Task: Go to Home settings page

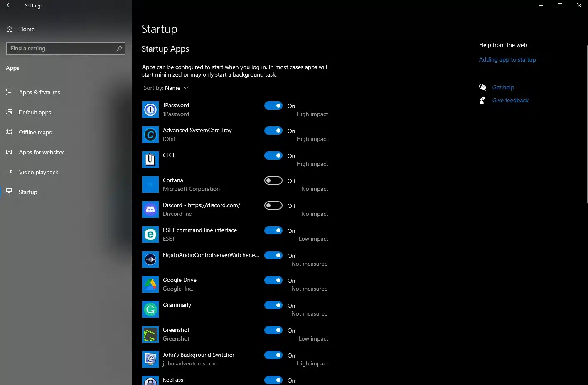Action: (27, 29)
